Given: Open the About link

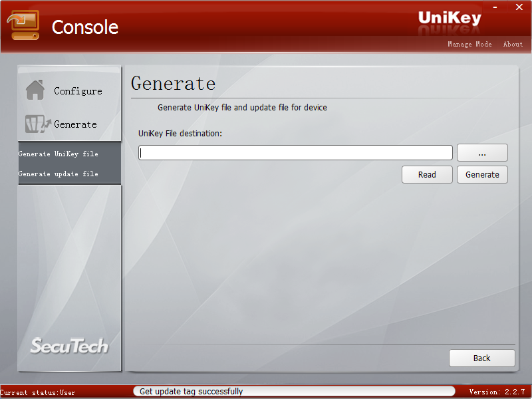Looking at the screenshot, I should pos(513,44).
